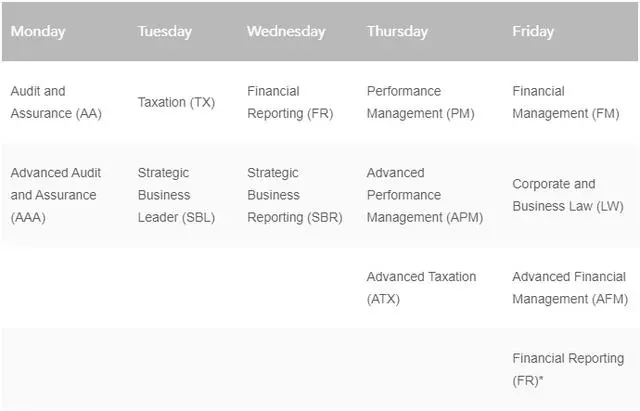Click Performance Management (PM) cell
The image size is (640, 411).
click(x=420, y=102)
